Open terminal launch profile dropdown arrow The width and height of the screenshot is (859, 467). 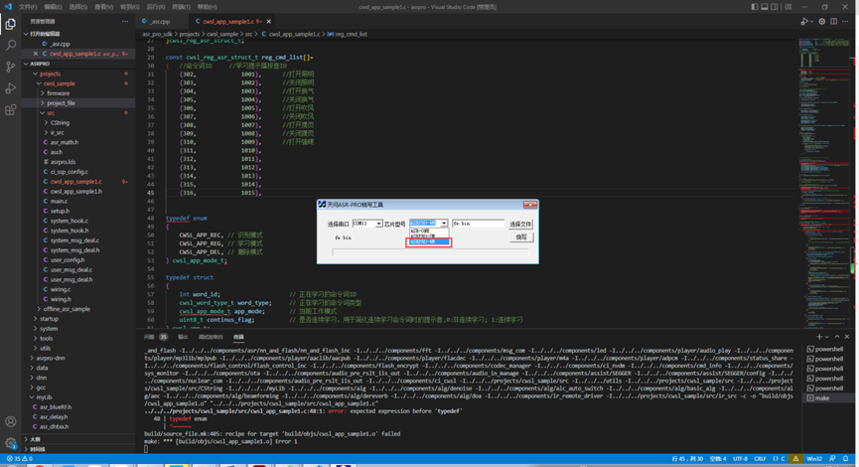coord(826,337)
